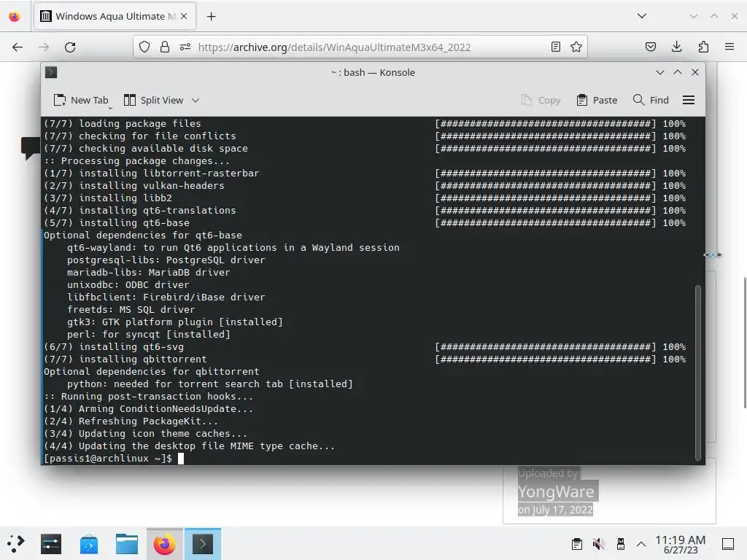Bookmark this page with the star

click(x=576, y=47)
